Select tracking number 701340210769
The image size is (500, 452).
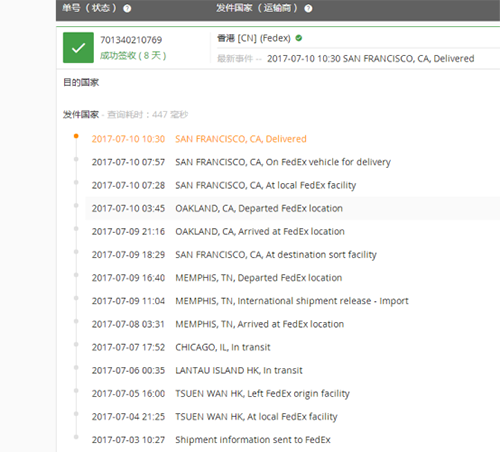click(x=131, y=40)
